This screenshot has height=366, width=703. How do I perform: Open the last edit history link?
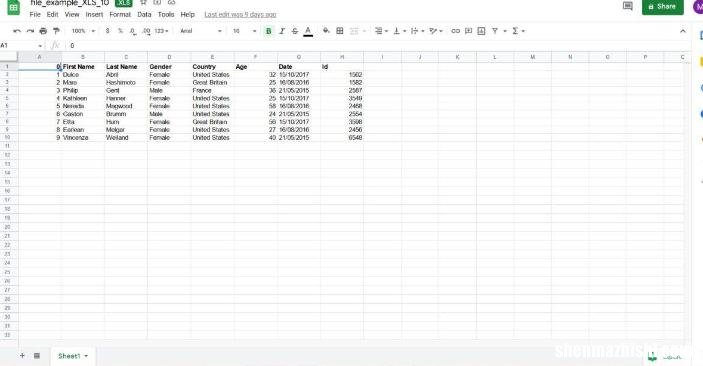pos(240,15)
